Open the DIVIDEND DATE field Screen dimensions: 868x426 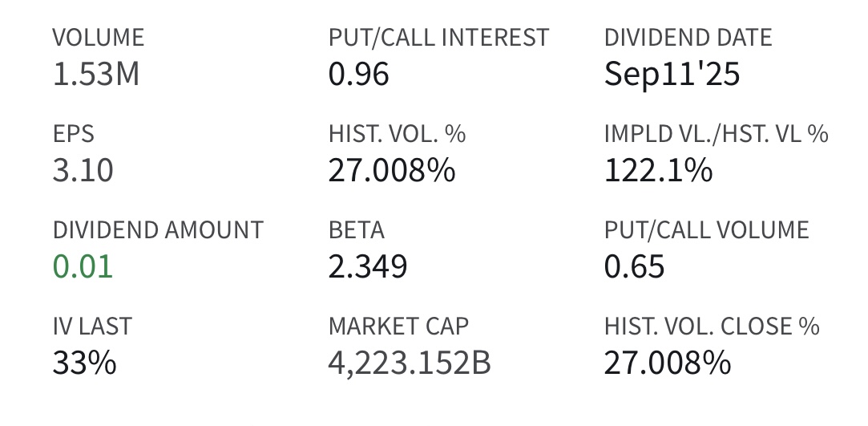pos(688,55)
